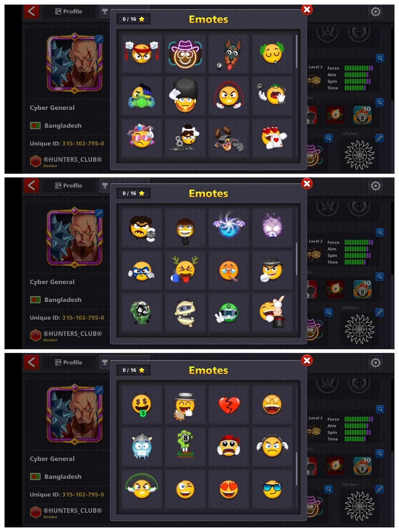399x532 pixels.
Task: Pick the bull with nose ring emote
Action: tap(229, 139)
